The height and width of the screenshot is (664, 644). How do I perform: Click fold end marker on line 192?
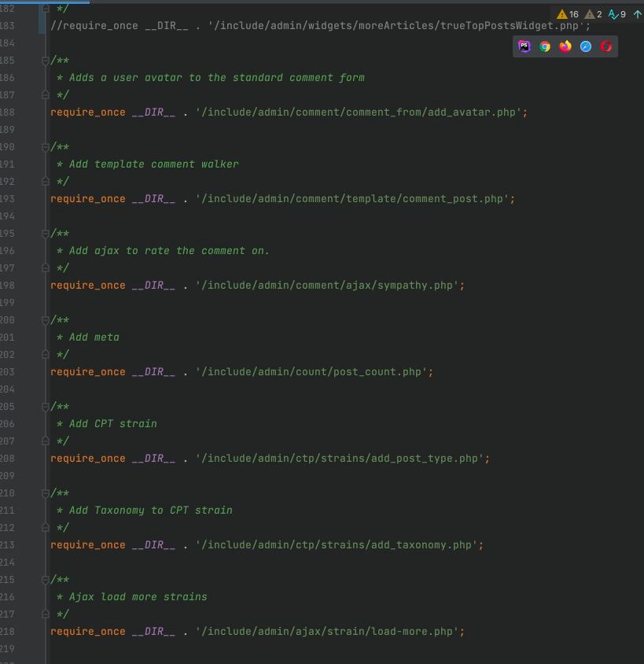(46, 182)
